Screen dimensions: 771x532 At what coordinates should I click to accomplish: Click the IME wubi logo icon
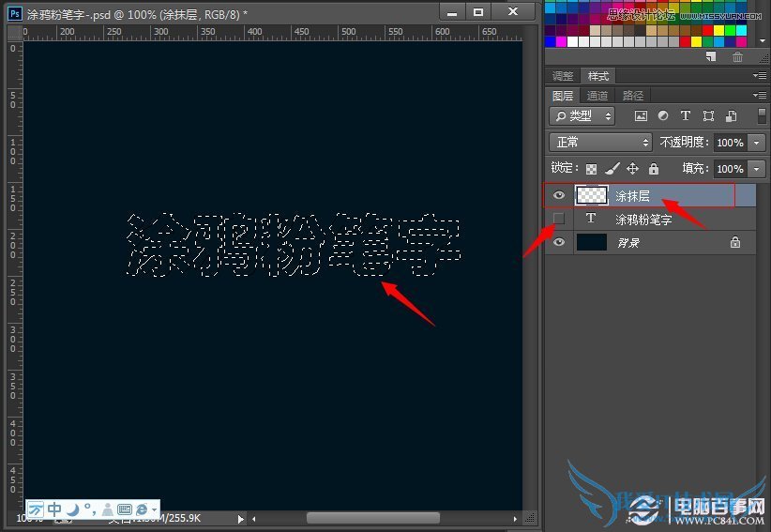tap(36, 509)
